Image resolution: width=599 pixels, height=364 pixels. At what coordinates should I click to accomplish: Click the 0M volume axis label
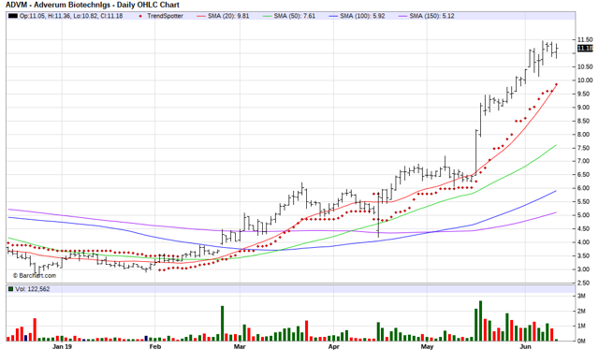click(581, 342)
